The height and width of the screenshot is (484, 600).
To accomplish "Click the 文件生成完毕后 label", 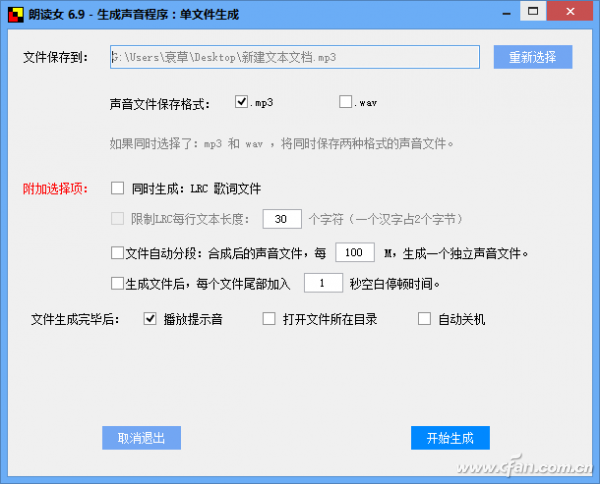I will point(75,319).
